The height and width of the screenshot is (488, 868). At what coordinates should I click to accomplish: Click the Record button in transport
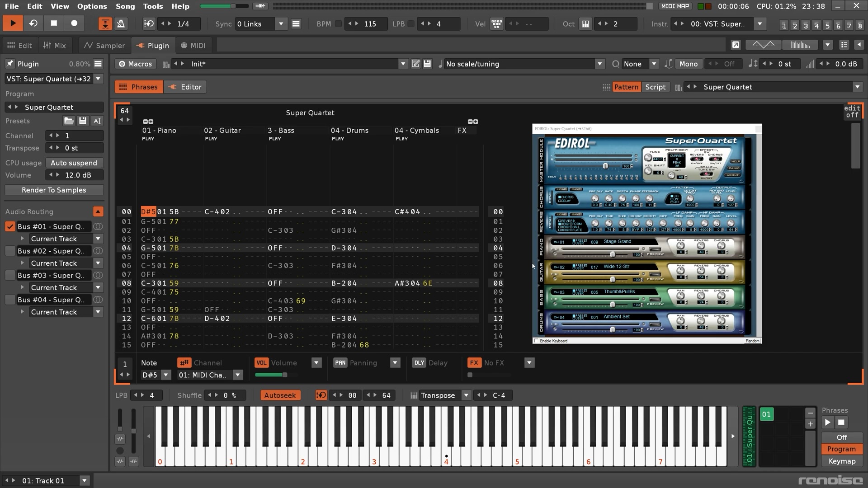(x=75, y=23)
